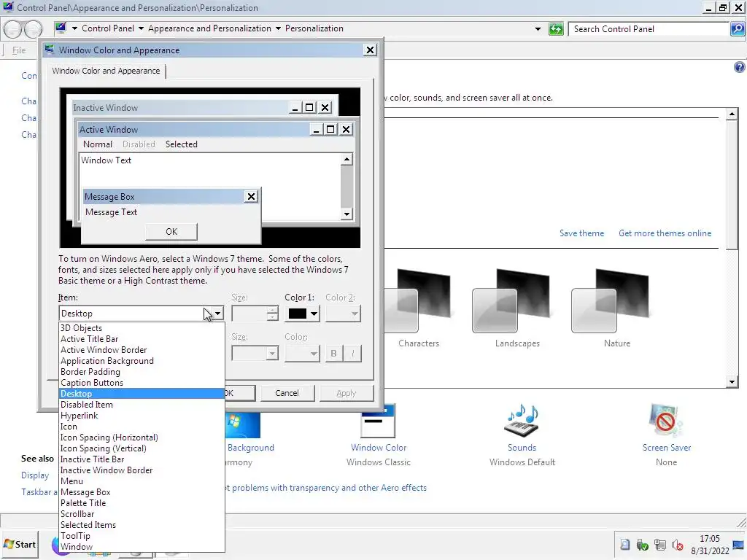Open Personalization help icon
The image size is (747, 560).
tap(740, 67)
